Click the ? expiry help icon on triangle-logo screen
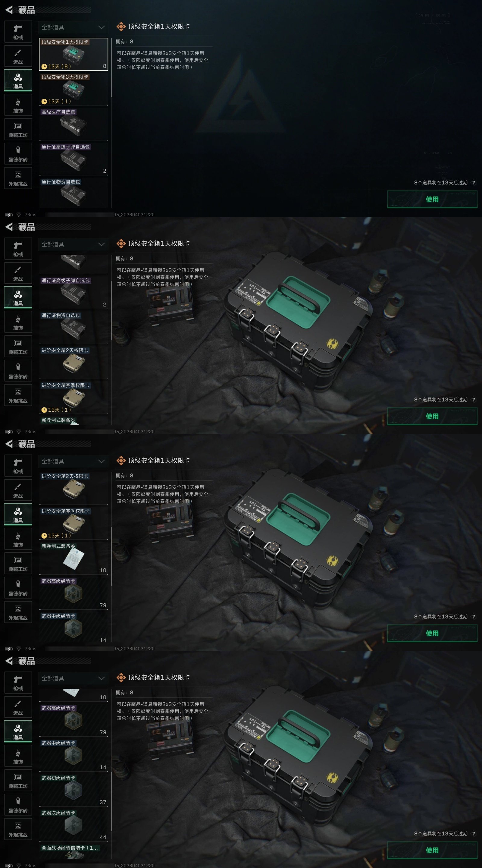The height and width of the screenshot is (868, 482). (x=473, y=183)
